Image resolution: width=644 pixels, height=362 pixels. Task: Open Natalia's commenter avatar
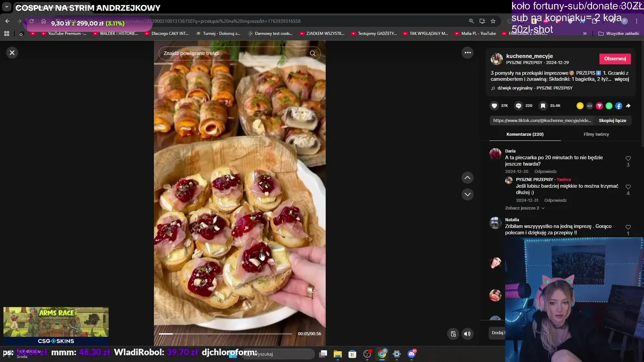(496, 223)
